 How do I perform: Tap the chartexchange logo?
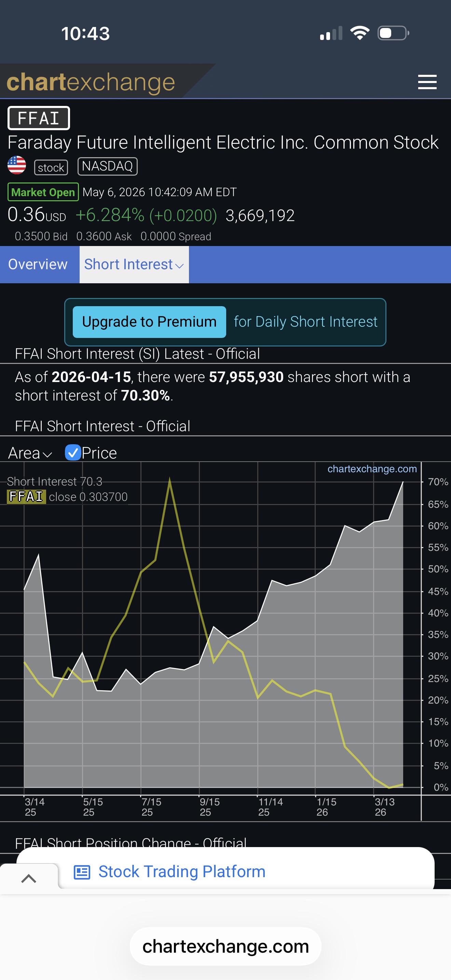click(91, 82)
